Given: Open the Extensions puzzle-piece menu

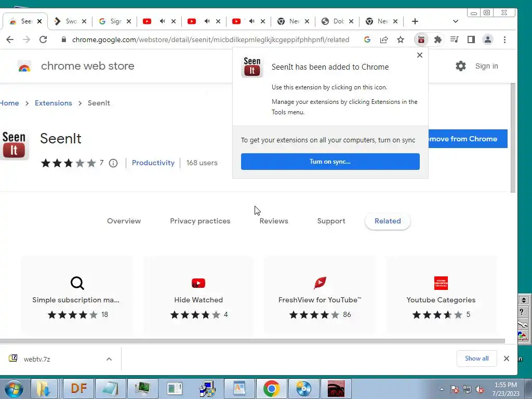Looking at the screenshot, I should coord(437,39).
